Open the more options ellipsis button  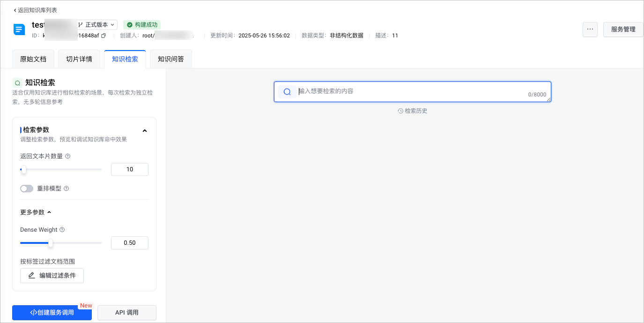tap(590, 29)
